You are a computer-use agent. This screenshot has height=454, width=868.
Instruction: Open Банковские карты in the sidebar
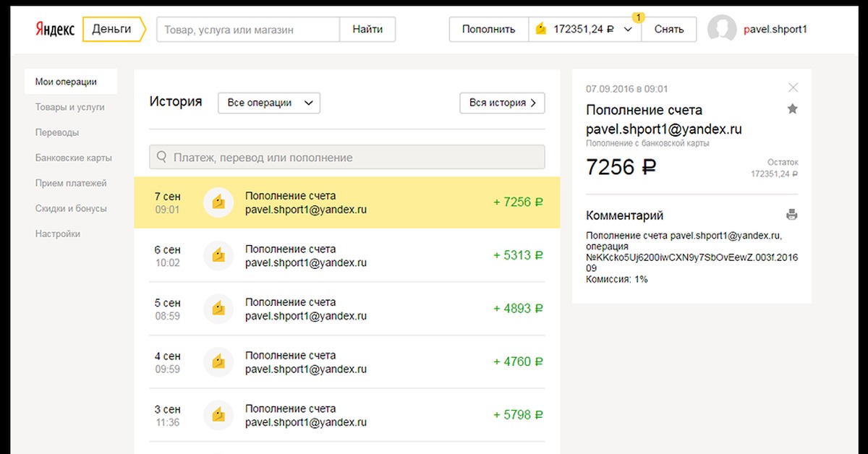pyautogui.click(x=74, y=158)
